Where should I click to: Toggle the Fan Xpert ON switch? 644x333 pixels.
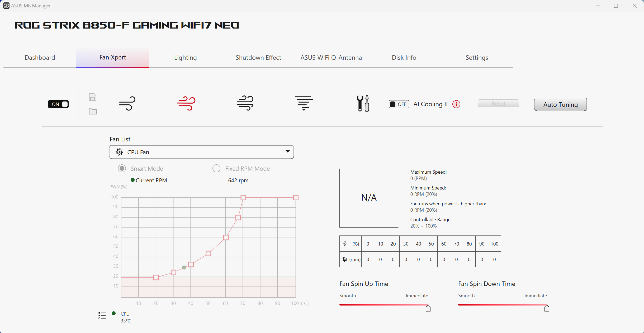[x=58, y=104]
